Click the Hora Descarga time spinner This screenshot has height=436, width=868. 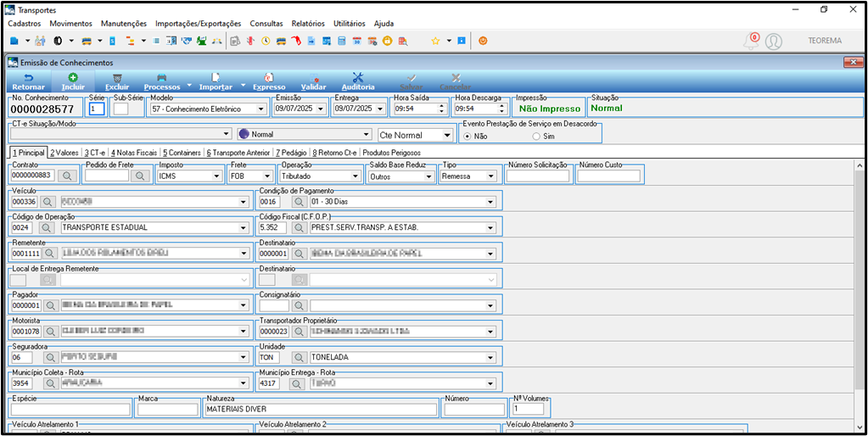[x=501, y=109]
